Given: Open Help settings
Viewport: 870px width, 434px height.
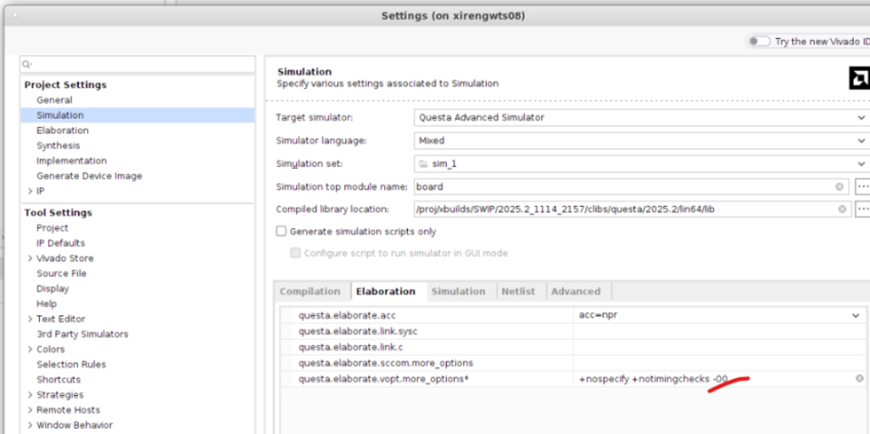Looking at the screenshot, I should pyautogui.click(x=47, y=304).
